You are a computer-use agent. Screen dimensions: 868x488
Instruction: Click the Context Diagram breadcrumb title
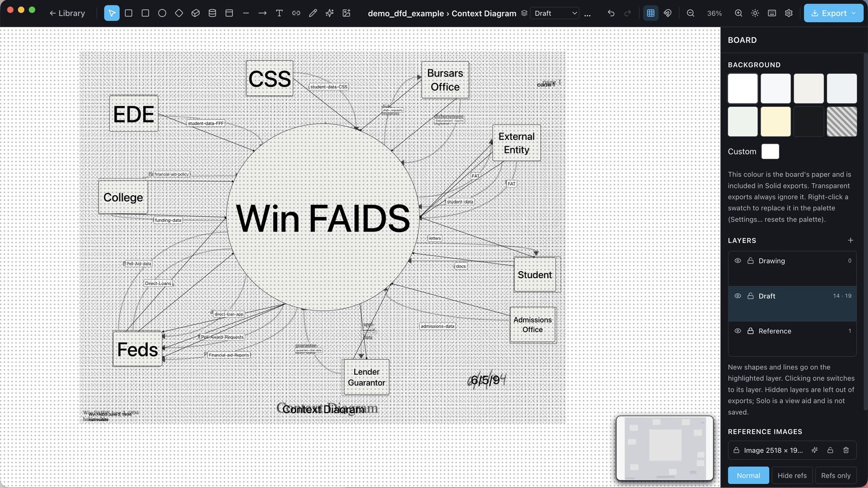484,13
